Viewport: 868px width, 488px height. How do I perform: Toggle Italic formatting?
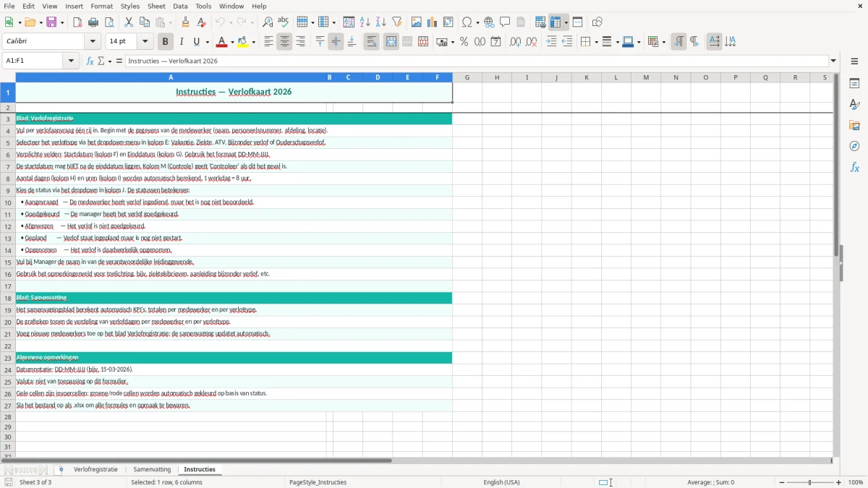181,42
